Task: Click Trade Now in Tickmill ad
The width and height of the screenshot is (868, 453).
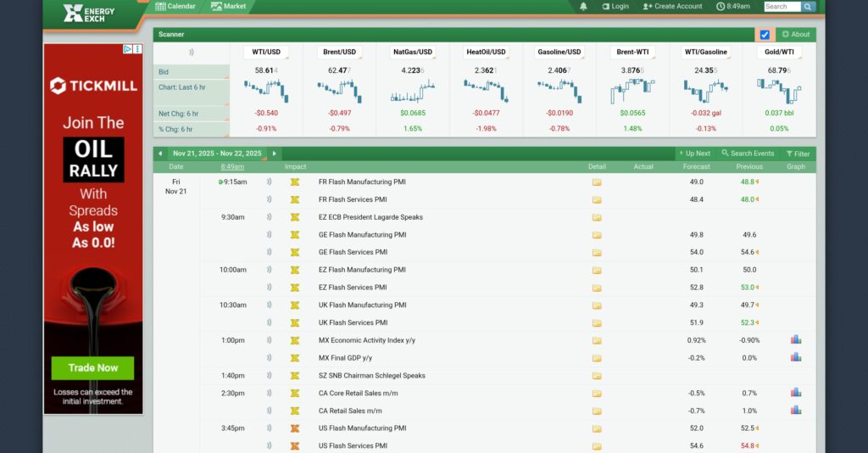Action: click(x=93, y=367)
